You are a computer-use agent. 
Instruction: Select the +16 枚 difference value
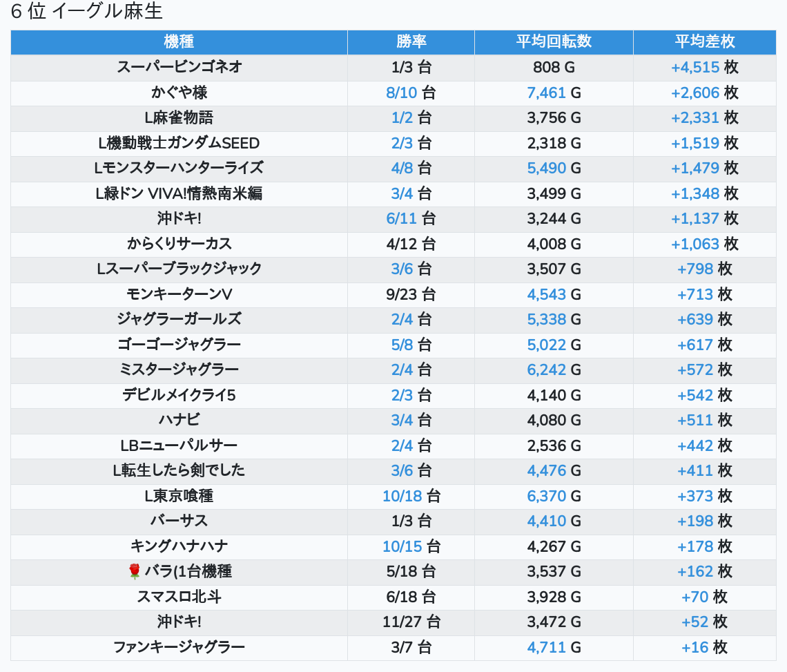[705, 647]
